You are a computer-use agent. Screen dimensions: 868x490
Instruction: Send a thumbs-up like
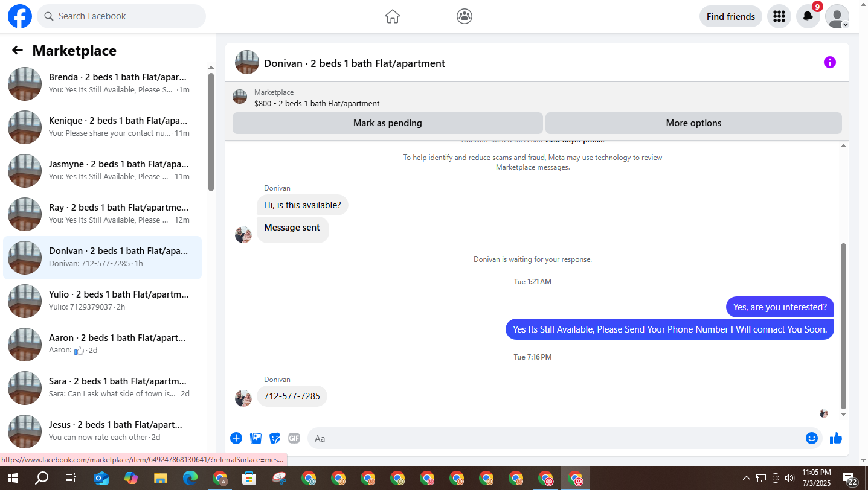coord(836,438)
